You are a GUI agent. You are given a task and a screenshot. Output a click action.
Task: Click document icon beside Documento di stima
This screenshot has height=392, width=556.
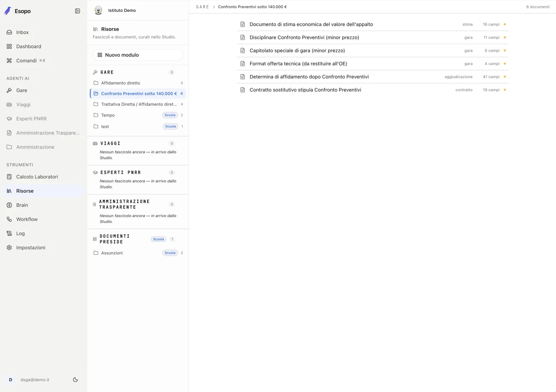click(243, 24)
